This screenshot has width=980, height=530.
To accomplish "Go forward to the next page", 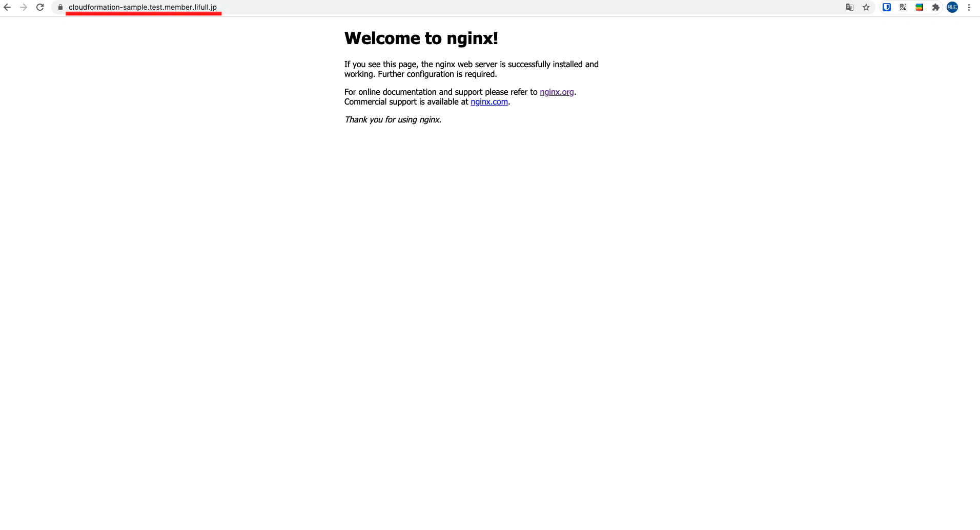I will point(23,7).
